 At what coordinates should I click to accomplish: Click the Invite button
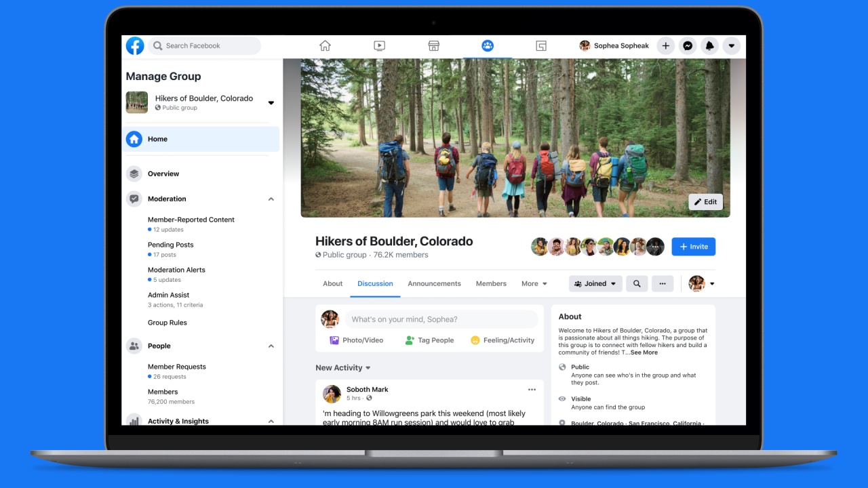(693, 246)
